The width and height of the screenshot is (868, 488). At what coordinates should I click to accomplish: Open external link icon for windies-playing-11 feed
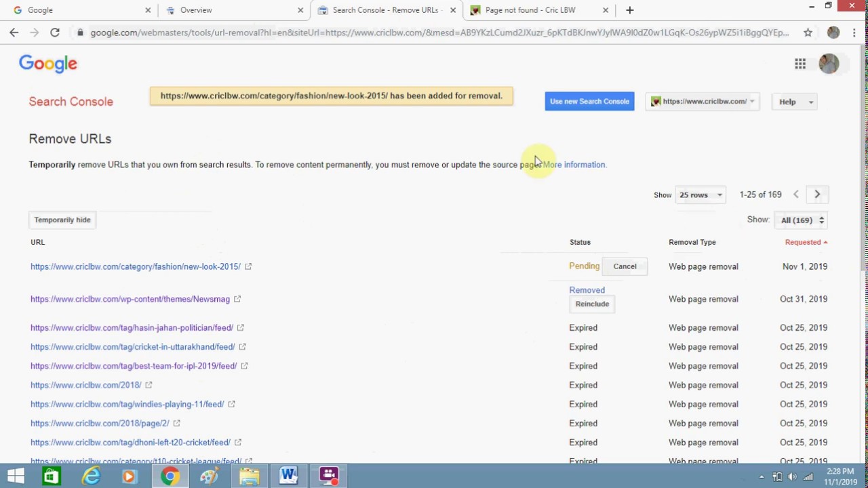click(231, 404)
